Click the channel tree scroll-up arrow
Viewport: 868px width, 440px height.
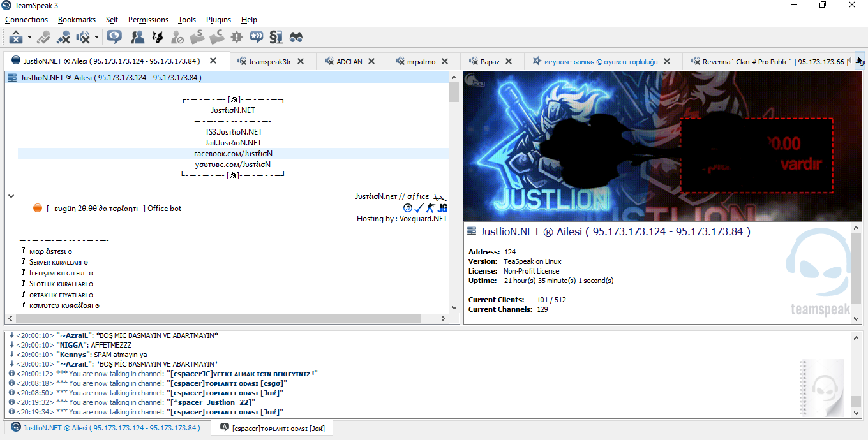(454, 77)
